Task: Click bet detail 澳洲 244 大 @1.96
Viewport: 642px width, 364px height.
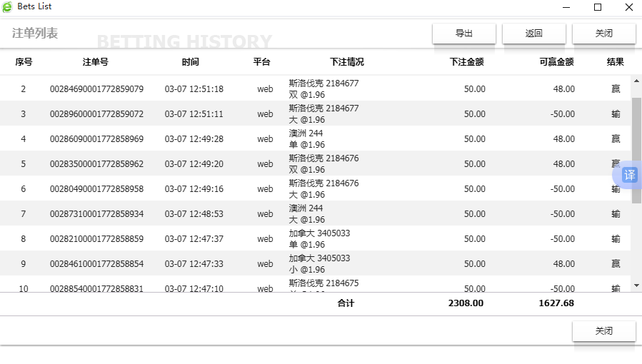Action: point(306,213)
